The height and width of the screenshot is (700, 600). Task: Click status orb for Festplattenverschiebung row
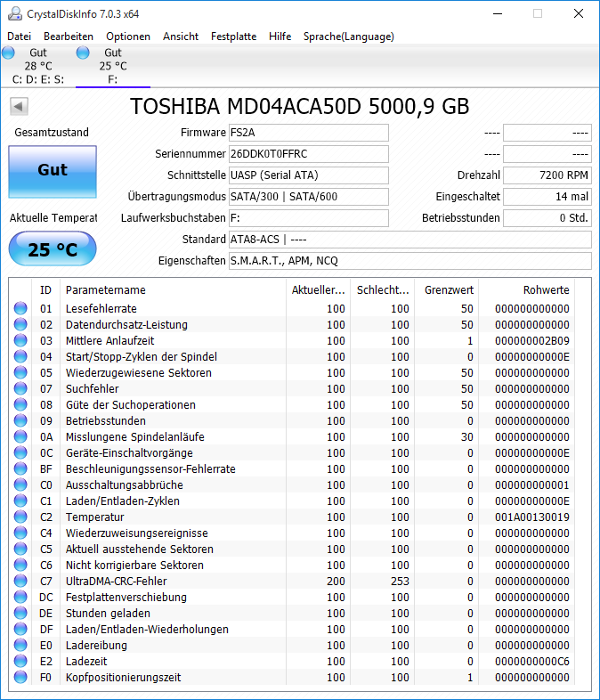(20, 598)
